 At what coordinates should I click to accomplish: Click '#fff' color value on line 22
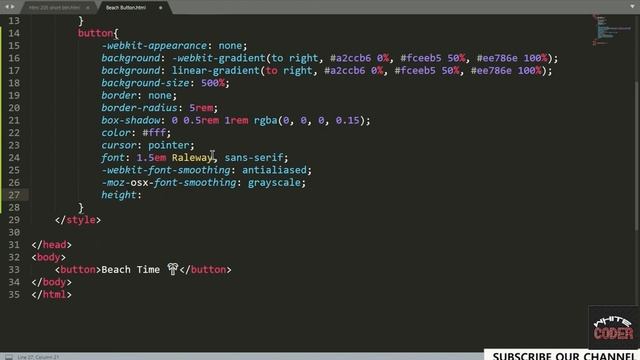tap(154, 133)
